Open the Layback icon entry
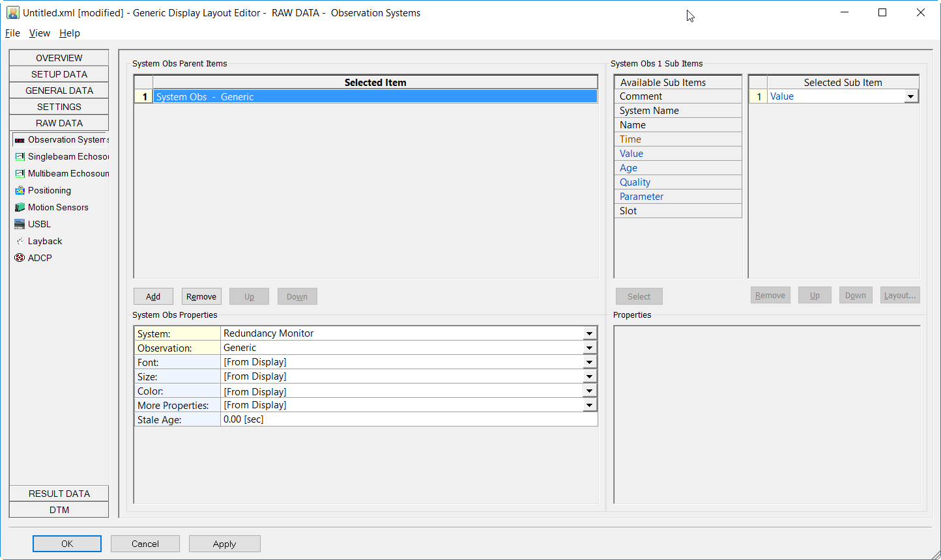941x560 pixels. (x=20, y=242)
